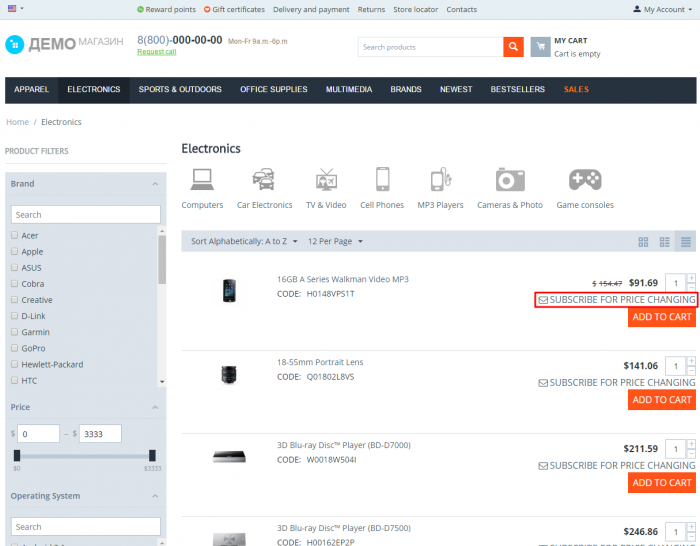Subscribe for price changing on Walkman MP3

tap(617, 300)
